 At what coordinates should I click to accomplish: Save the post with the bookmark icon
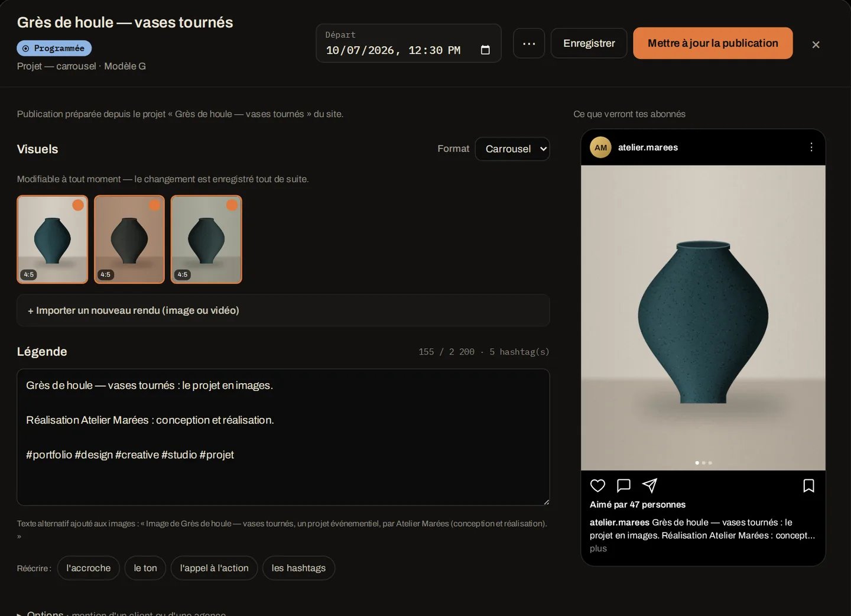[808, 486]
